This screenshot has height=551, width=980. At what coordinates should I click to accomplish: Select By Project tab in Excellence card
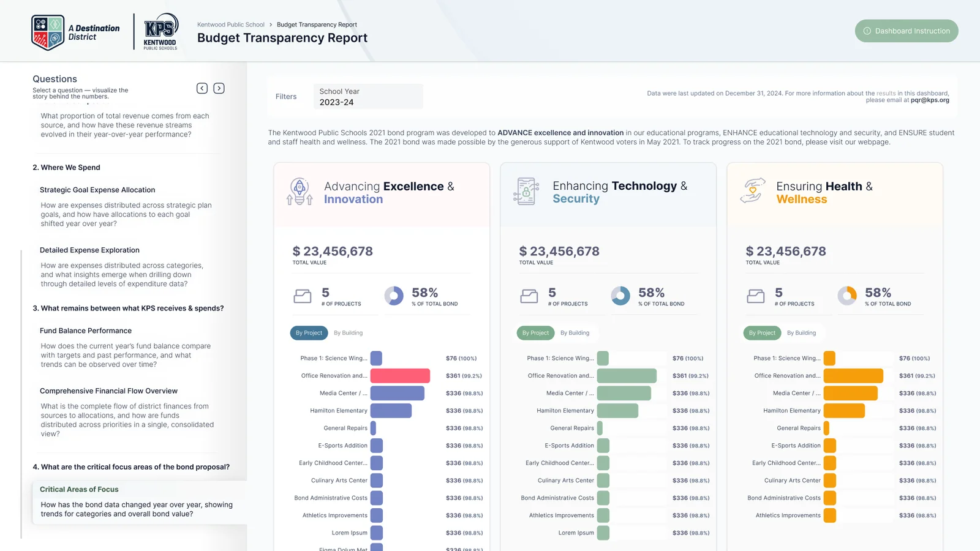pyautogui.click(x=309, y=333)
